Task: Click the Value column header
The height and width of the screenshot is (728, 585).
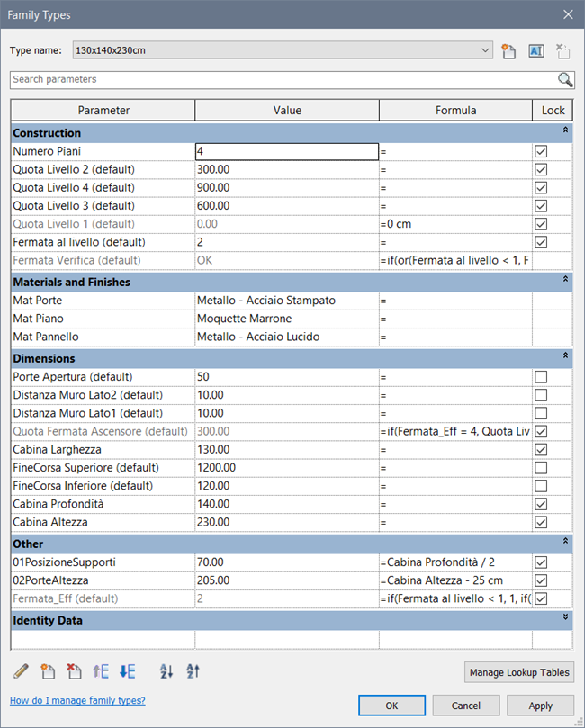Action: click(287, 111)
